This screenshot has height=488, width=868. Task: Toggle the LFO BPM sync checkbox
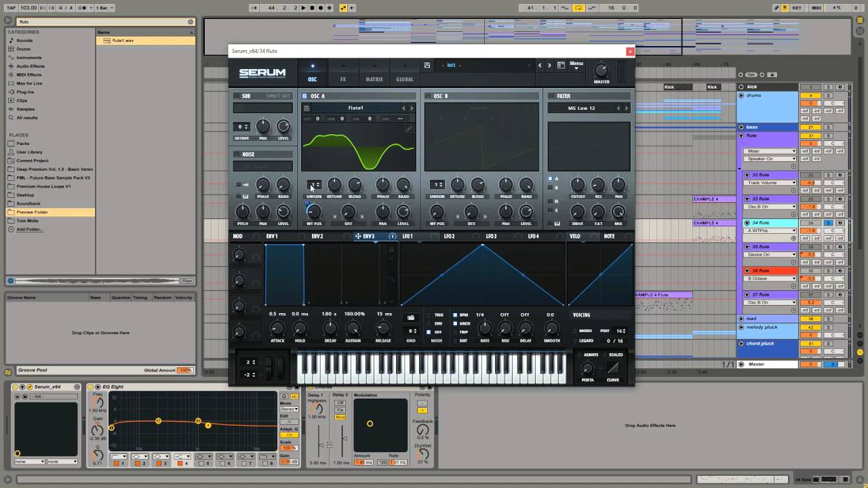click(455, 315)
